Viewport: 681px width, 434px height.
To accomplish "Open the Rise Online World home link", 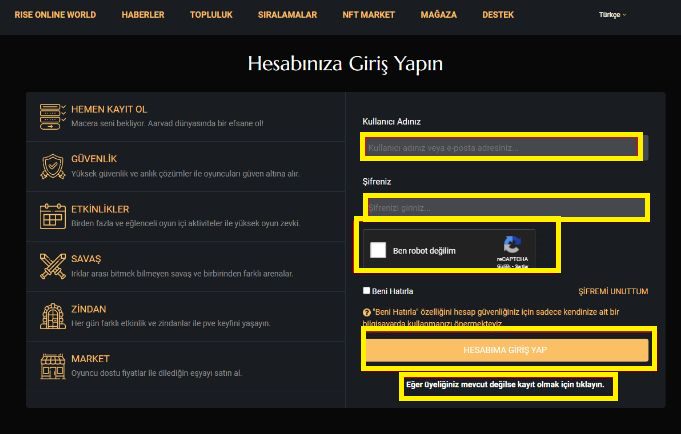I will pyautogui.click(x=55, y=15).
